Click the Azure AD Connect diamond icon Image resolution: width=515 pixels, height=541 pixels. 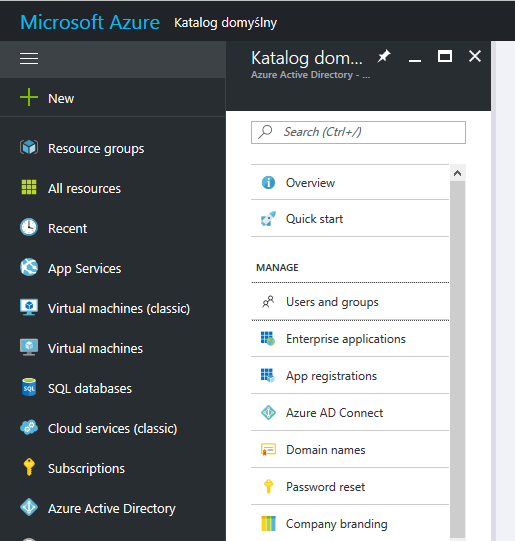(x=268, y=412)
